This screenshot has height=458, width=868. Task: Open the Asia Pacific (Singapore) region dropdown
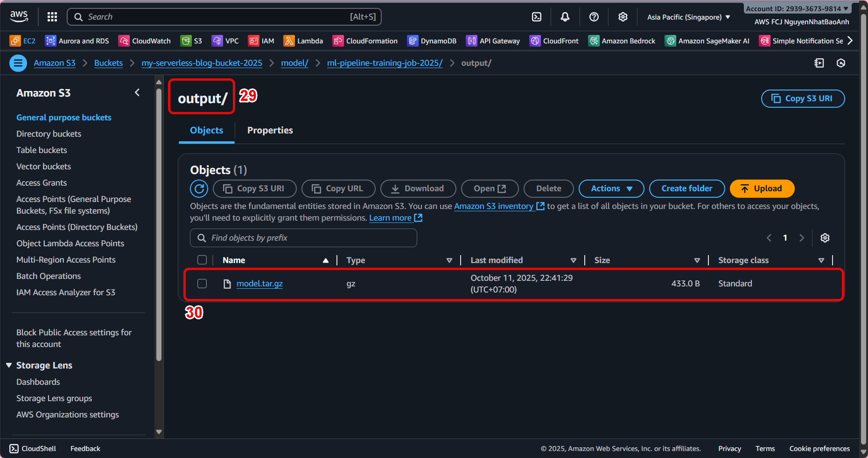pos(688,17)
